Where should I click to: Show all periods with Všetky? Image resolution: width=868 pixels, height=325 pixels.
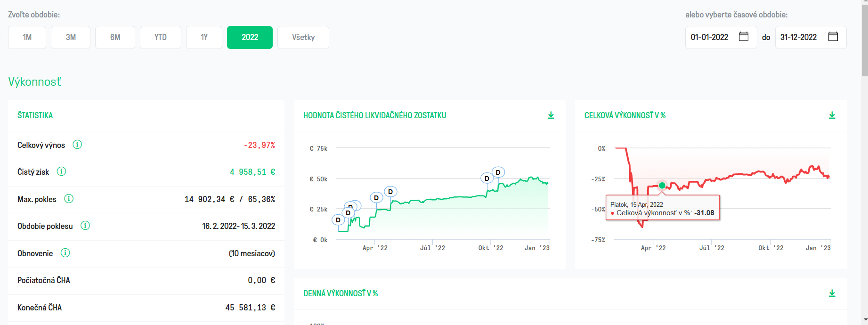click(x=303, y=37)
